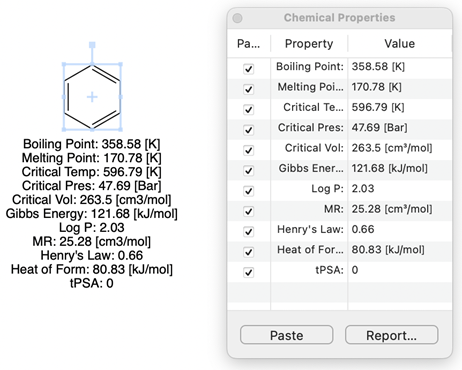Click the Property column header
This screenshot has width=462, height=370.
coord(309,44)
